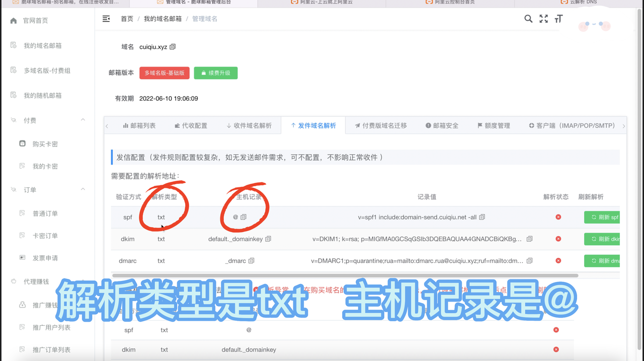Click the 我的域名邮箱 sidebar icon
This screenshot has width=644, height=361.
pyautogui.click(x=14, y=45)
